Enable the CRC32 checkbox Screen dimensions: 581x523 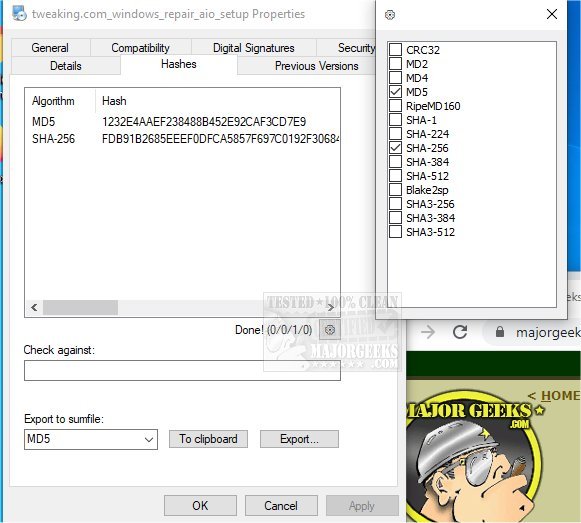coord(395,49)
